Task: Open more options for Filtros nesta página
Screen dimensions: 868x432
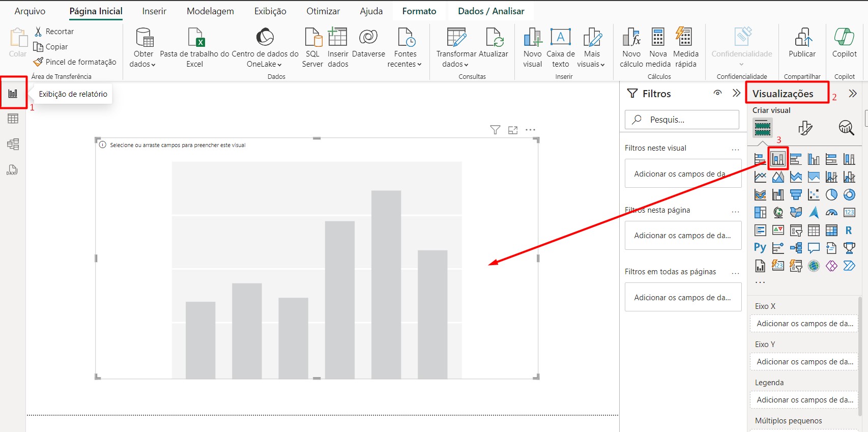Action: (x=735, y=212)
